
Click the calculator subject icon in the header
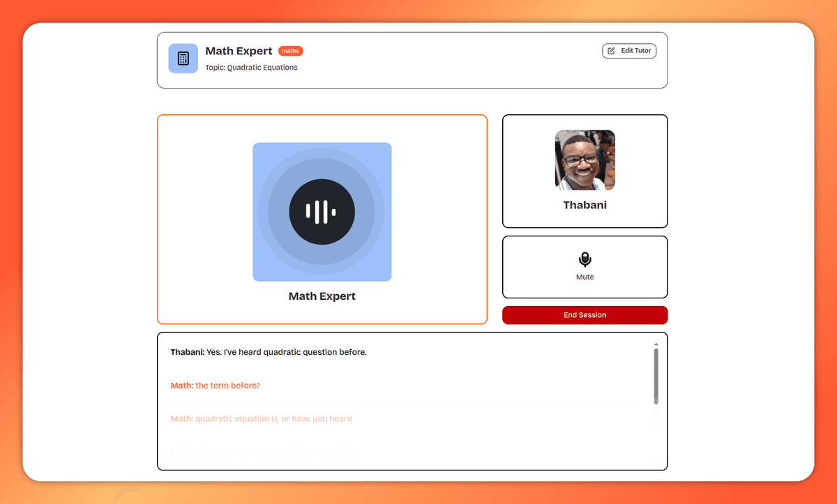pyautogui.click(x=183, y=59)
